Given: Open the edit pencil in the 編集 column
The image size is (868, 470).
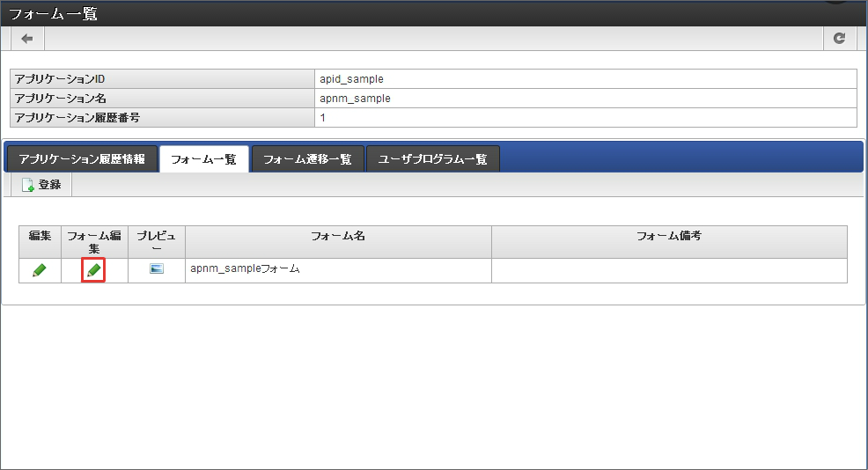Looking at the screenshot, I should pos(40,270).
